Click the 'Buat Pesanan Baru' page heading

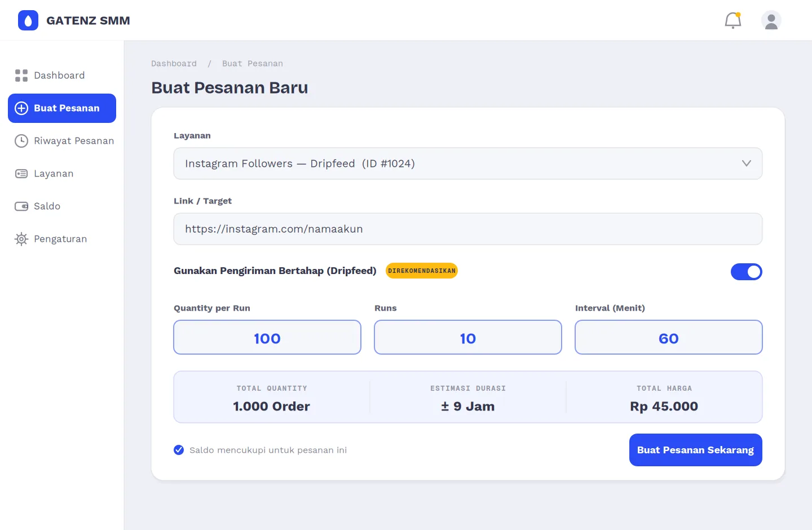(x=230, y=88)
